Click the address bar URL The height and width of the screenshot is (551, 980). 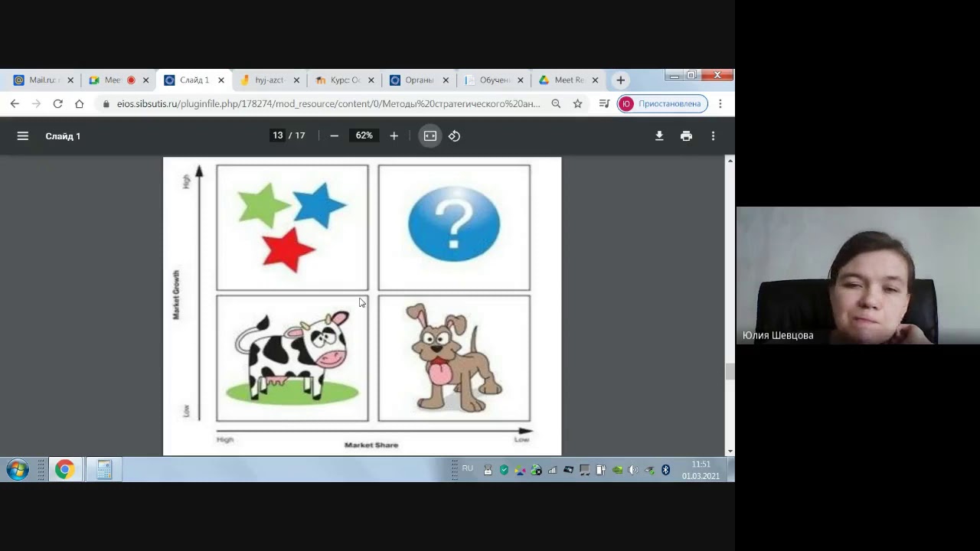[x=328, y=103]
